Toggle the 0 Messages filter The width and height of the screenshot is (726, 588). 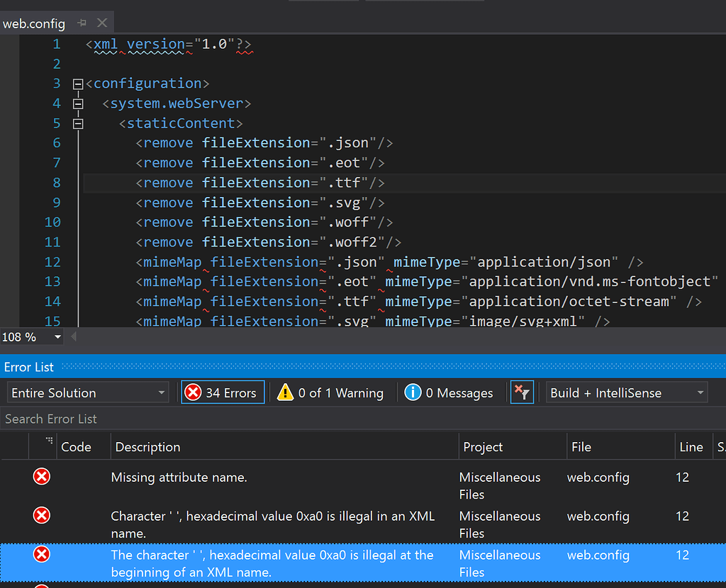[449, 392]
